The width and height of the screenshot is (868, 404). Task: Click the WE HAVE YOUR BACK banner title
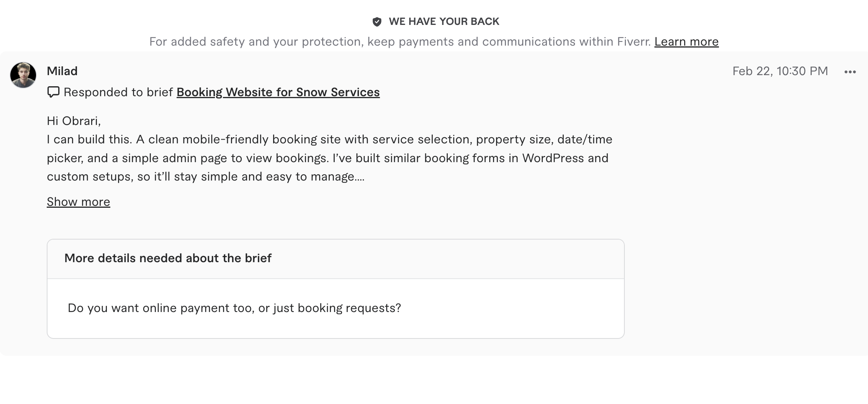coord(444,21)
